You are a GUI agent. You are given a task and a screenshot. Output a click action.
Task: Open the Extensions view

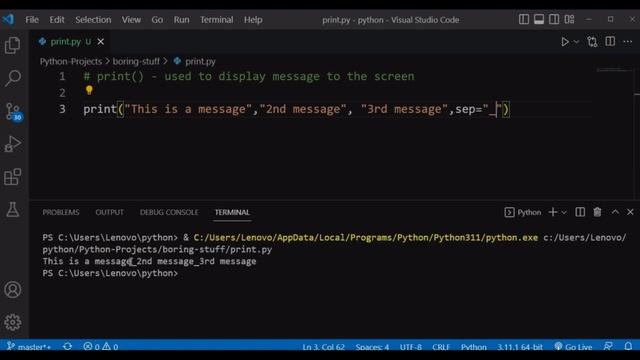[13, 177]
